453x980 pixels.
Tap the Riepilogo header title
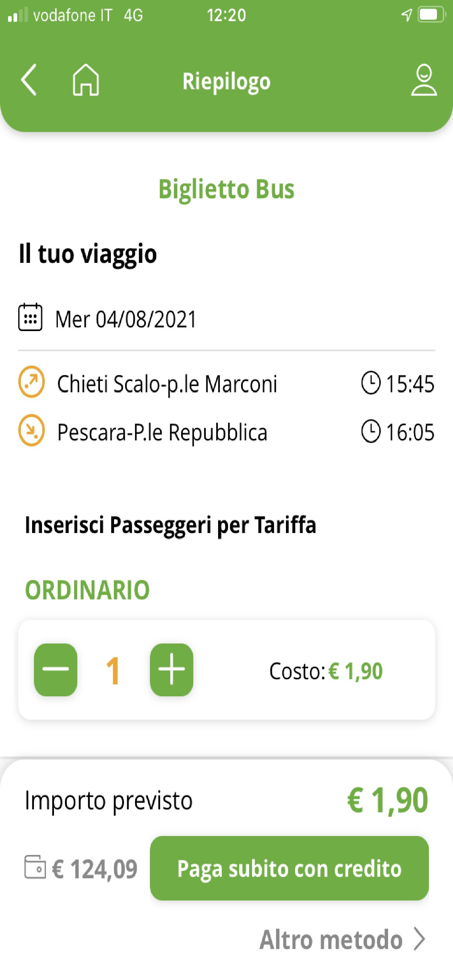click(226, 81)
